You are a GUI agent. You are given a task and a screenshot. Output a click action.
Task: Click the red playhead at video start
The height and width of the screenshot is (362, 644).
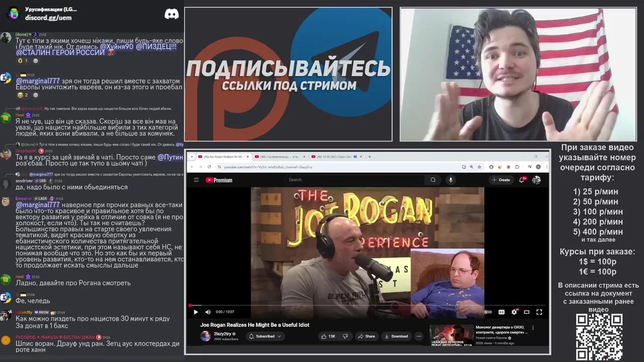pyautogui.click(x=190, y=305)
